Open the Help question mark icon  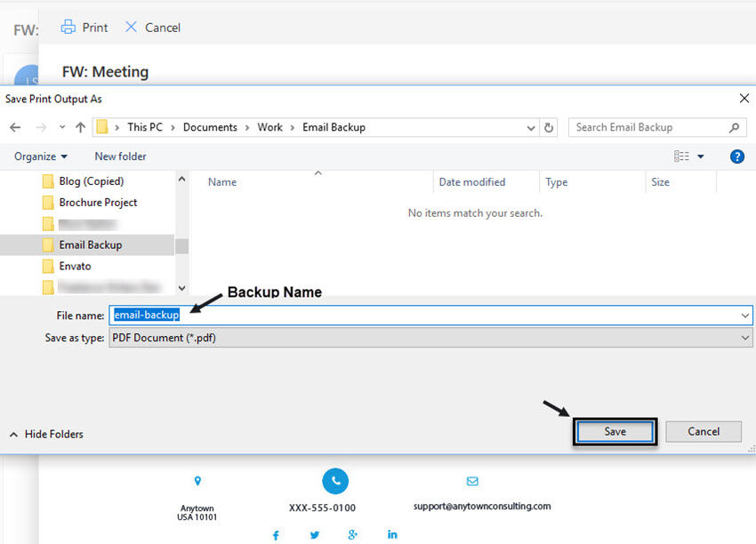pyautogui.click(x=736, y=156)
